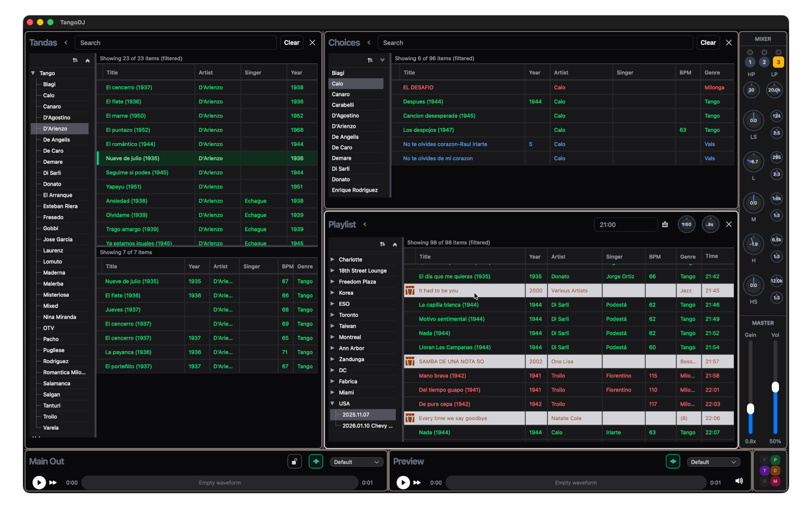Toggle the green P panel button

[775, 460]
